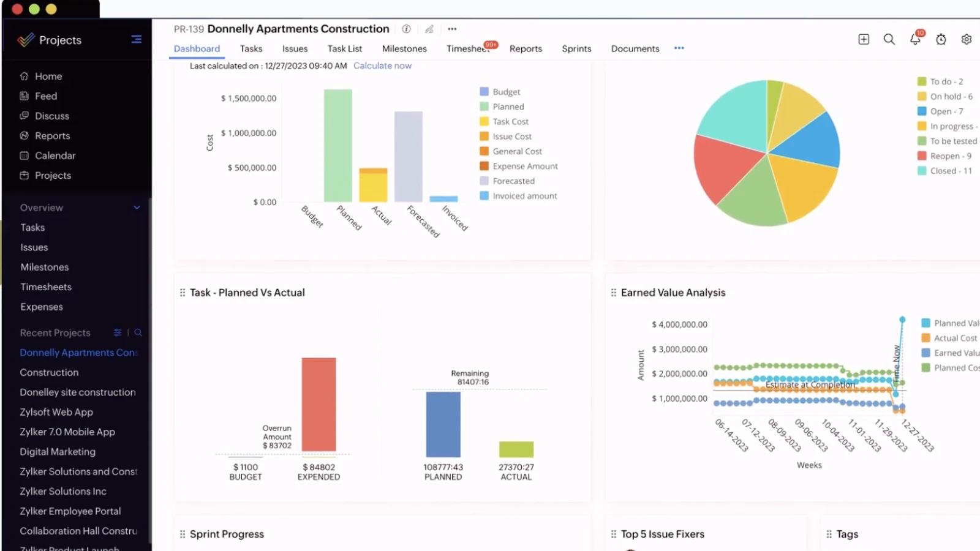Open the Documents tab

point(635,48)
